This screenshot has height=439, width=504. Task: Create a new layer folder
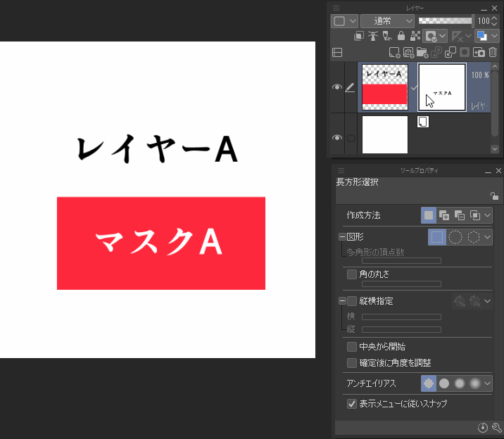tap(422, 52)
